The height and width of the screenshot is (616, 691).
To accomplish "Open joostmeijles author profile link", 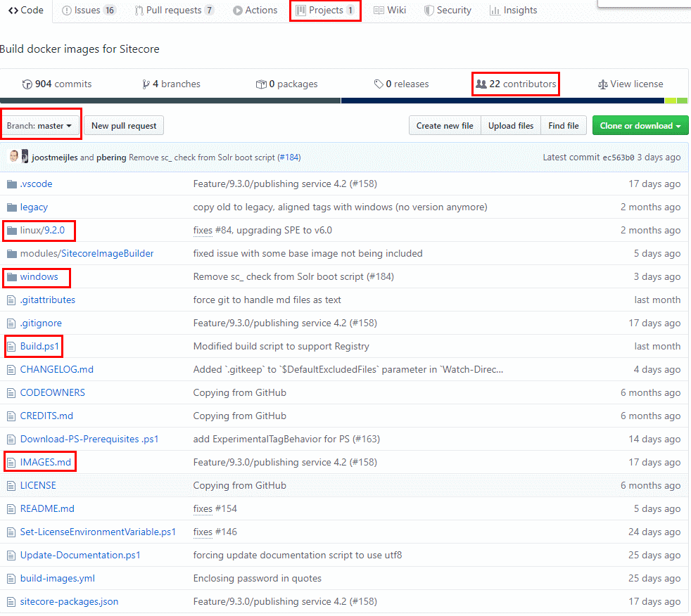I will click(55, 158).
